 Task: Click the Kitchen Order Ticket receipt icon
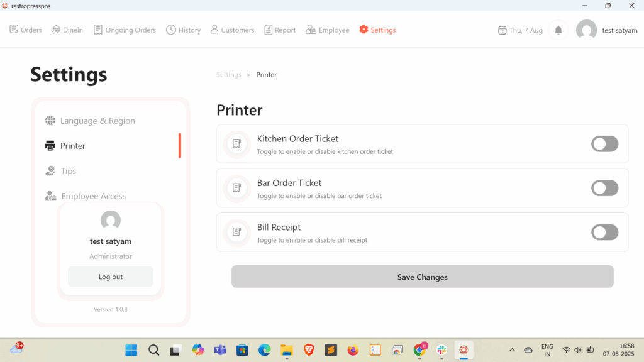coord(237,144)
